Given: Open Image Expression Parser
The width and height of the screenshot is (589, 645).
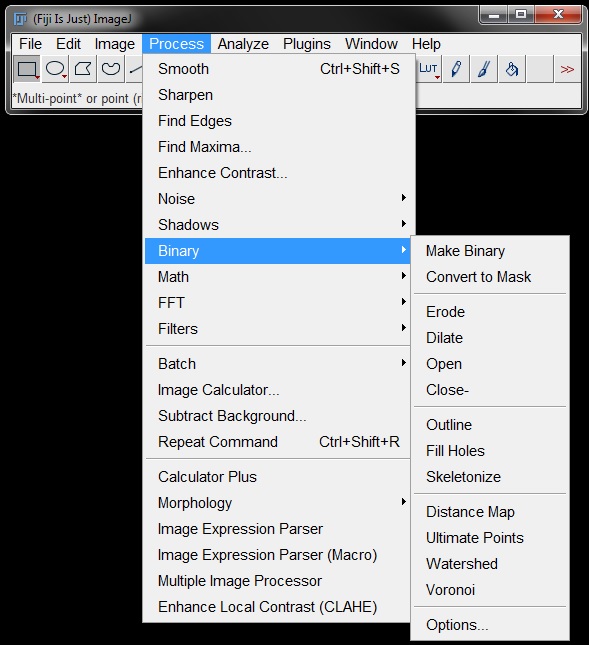Looking at the screenshot, I should pyautogui.click(x=278, y=529).
